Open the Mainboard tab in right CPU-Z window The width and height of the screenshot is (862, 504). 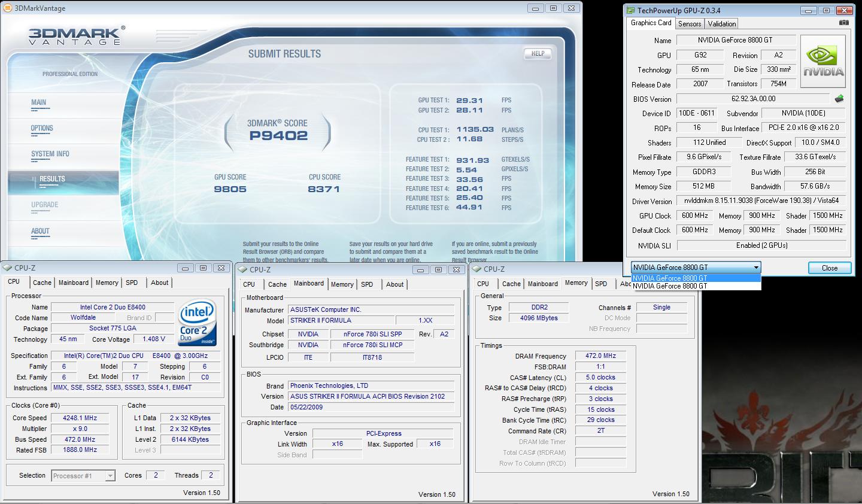pyautogui.click(x=543, y=284)
